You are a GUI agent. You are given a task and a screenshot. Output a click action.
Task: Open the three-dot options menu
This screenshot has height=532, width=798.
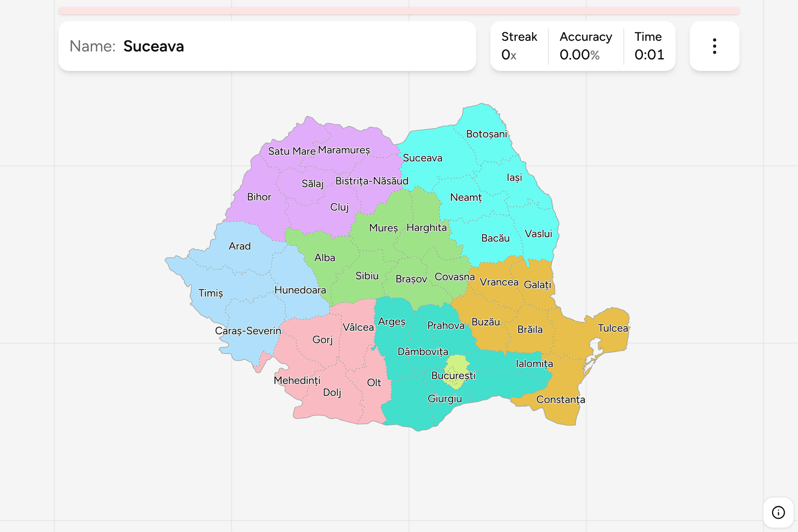[714, 46]
